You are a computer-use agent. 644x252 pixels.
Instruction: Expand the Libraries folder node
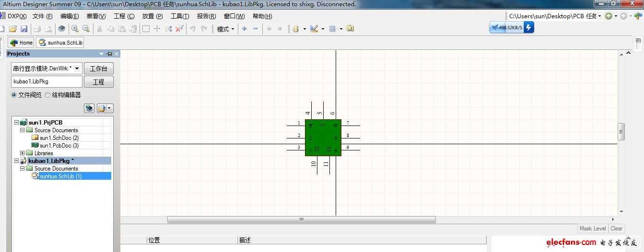click(x=22, y=153)
